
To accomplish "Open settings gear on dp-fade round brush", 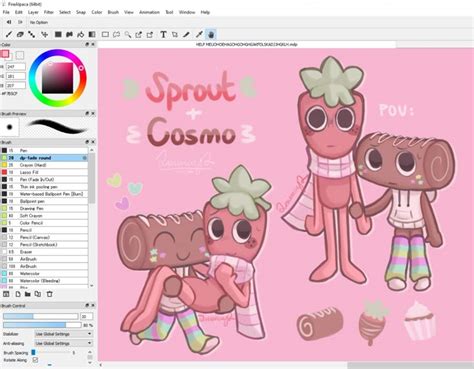I will [85, 158].
